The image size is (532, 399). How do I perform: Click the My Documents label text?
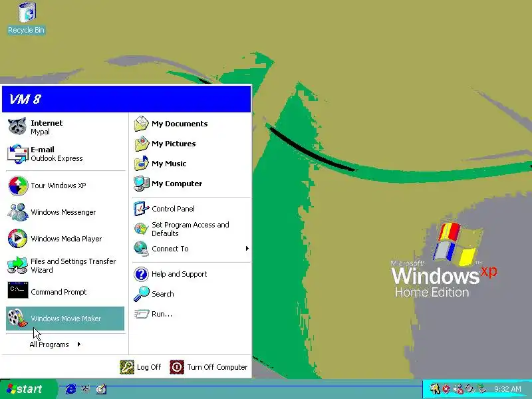180,124
